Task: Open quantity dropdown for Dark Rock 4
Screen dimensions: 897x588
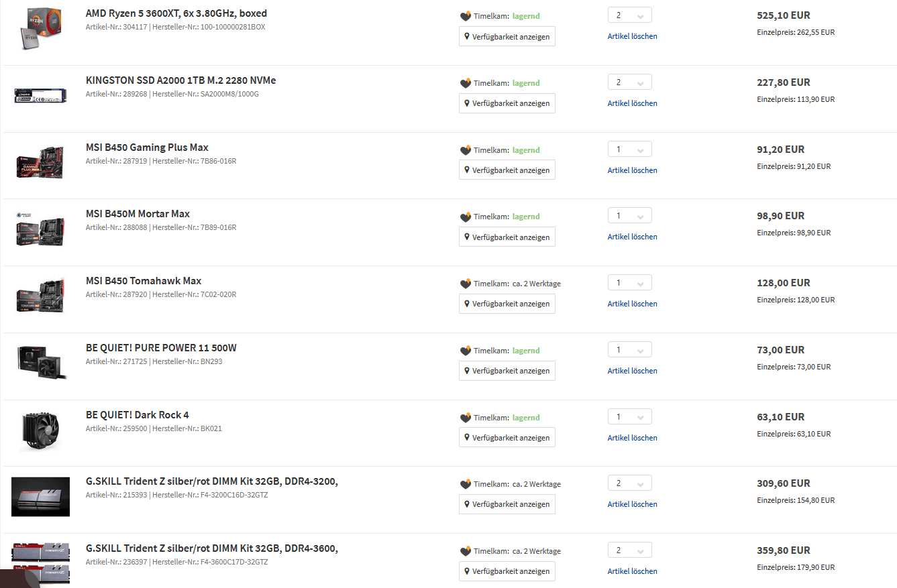Action: point(630,416)
